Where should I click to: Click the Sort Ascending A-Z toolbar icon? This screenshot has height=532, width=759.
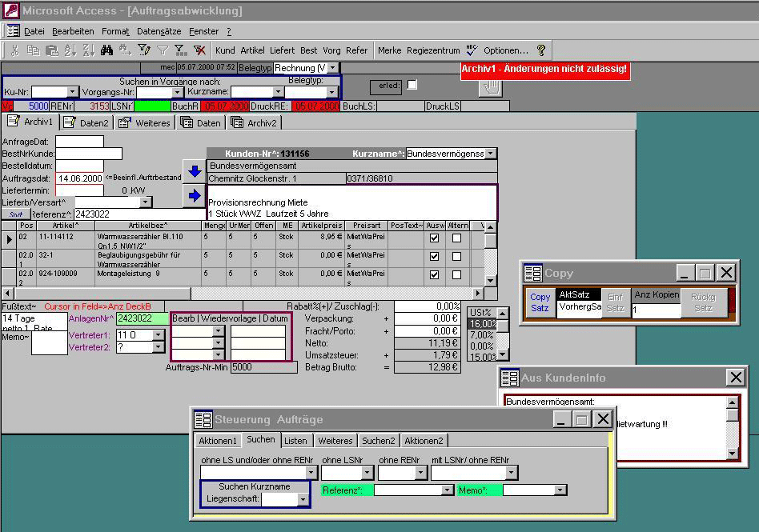tap(70, 50)
